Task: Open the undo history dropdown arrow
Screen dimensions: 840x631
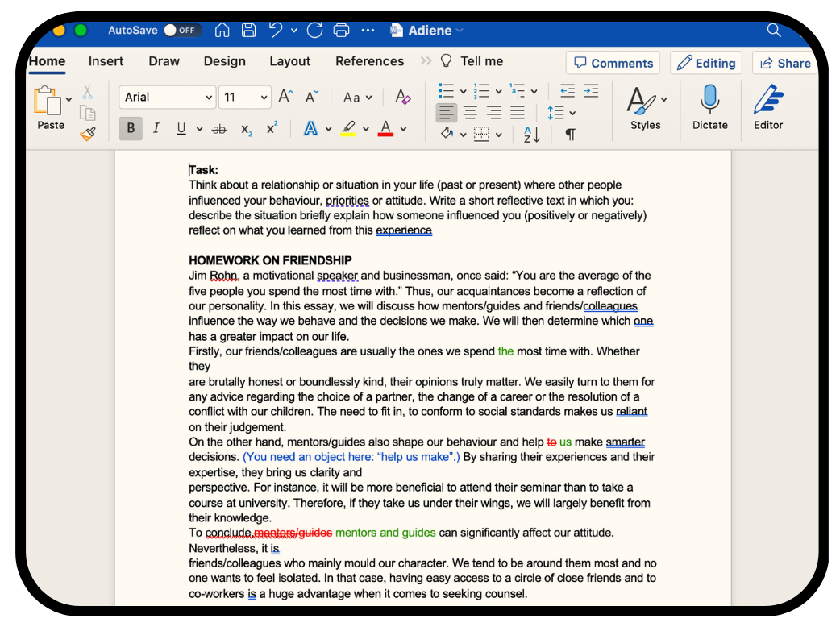Action: point(294,31)
